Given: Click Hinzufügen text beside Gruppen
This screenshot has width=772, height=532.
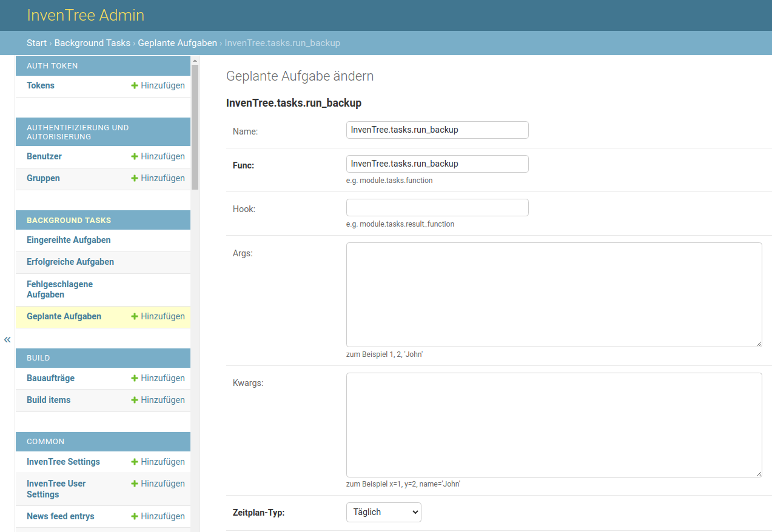Looking at the screenshot, I should (163, 178).
